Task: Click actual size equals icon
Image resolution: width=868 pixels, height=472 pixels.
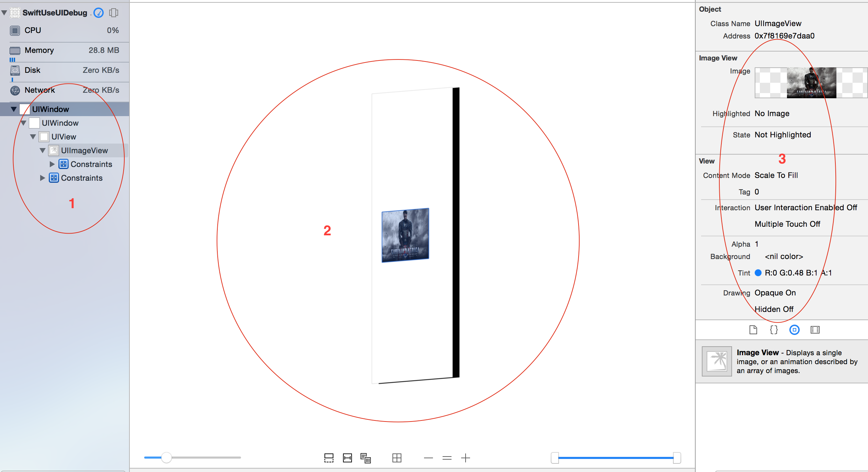Action: click(x=447, y=458)
